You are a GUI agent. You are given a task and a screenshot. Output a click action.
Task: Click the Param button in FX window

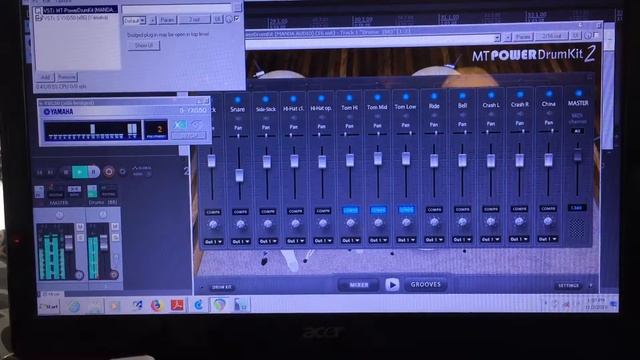point(167,20)
